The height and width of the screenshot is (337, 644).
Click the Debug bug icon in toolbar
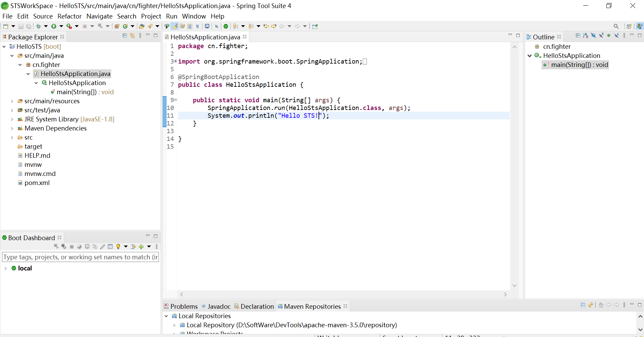(x=39, y=26)
